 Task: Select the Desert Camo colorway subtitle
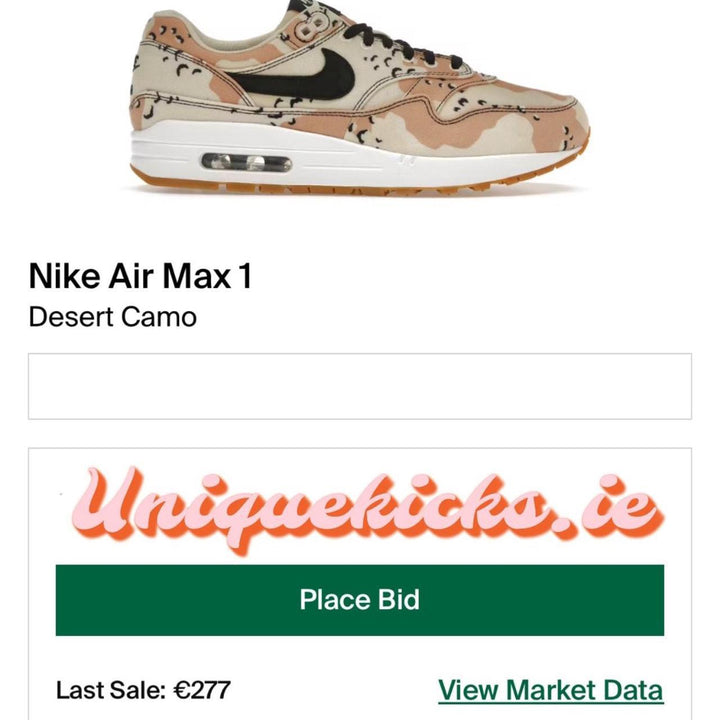112,317
